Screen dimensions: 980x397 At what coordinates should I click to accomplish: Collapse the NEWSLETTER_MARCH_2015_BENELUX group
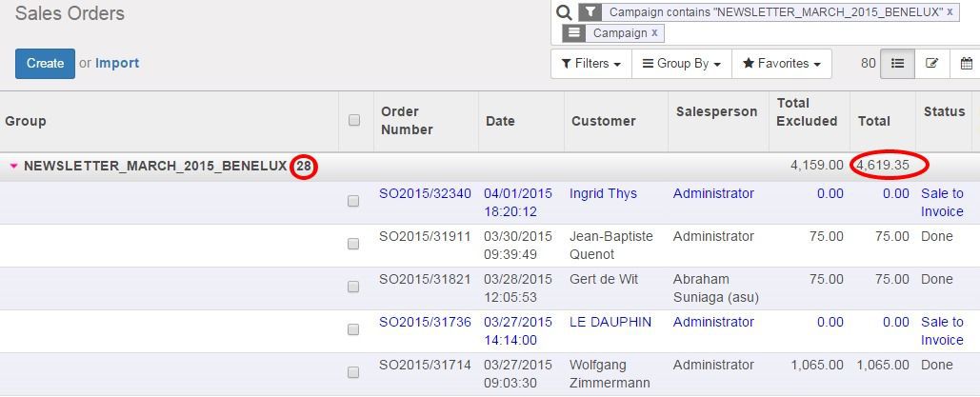click(13, 167)
